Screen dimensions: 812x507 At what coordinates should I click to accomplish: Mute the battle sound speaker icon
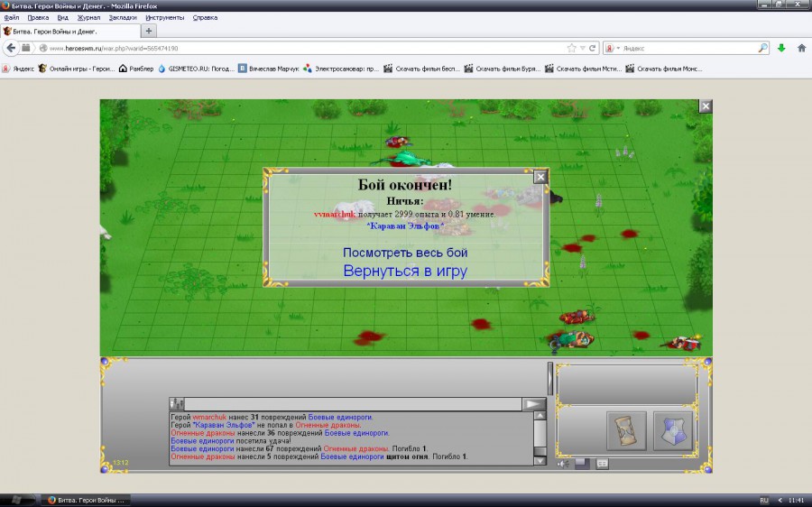562,464
